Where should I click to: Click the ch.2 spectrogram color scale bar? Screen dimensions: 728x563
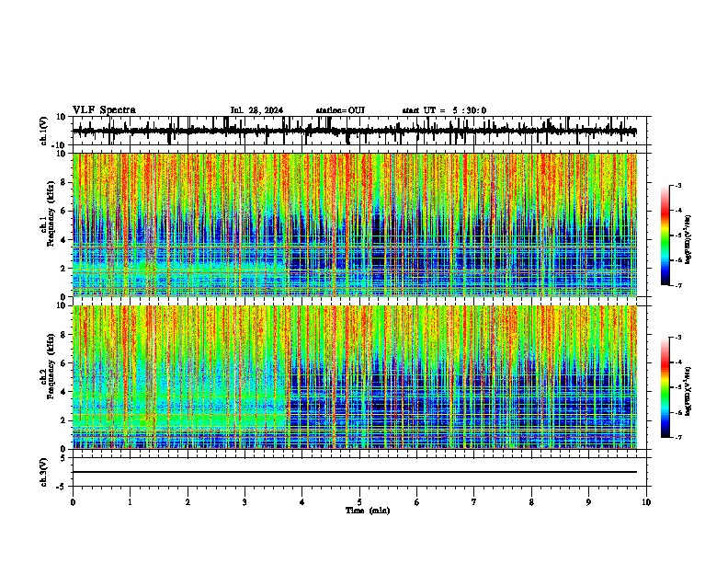click(x=665, y=387)
